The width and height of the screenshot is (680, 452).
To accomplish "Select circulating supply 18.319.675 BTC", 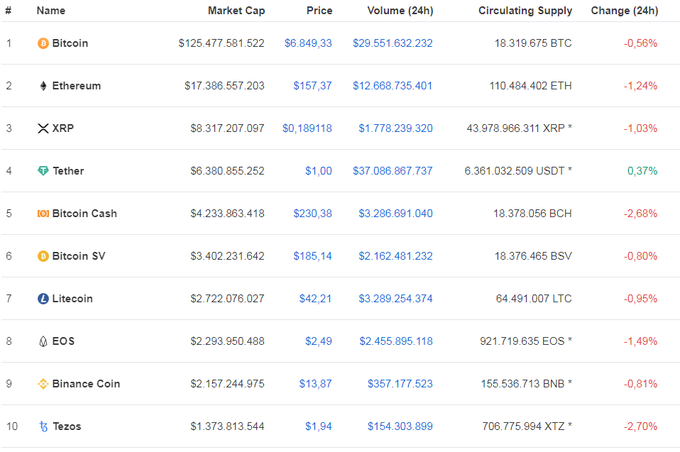I will pyautogui.click(x=533, y=43).
